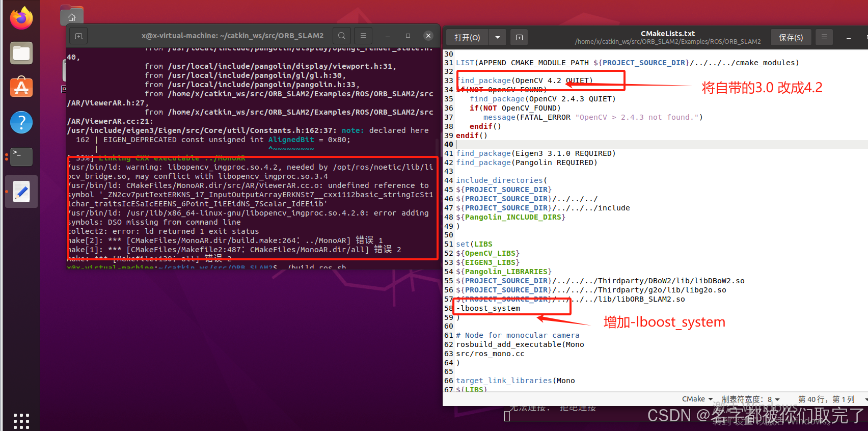Click terminal warning about libopencv_imgproc.so.4.2
The image size is (868, 431).
click(x=250, y=172)
